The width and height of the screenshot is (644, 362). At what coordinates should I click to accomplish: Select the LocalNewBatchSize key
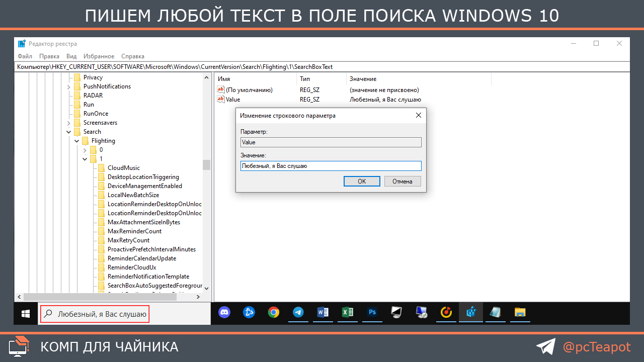pos(133,195)
